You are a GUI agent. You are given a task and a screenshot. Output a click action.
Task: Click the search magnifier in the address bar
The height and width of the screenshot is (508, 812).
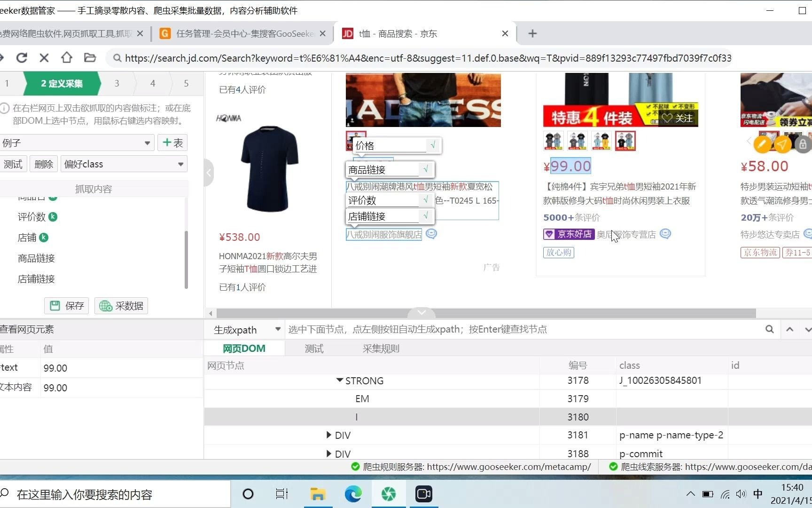pyautogui.click(x=117, y=58)
